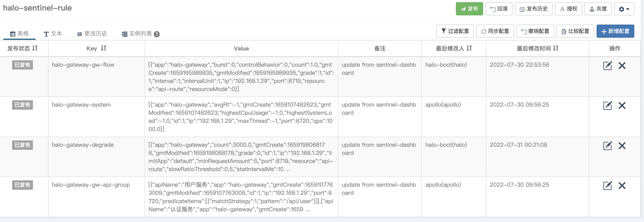Click the 已发布 badge of halo-gateway-system
This screenshot has width=644, height=222.
click(x=23, y=105)
